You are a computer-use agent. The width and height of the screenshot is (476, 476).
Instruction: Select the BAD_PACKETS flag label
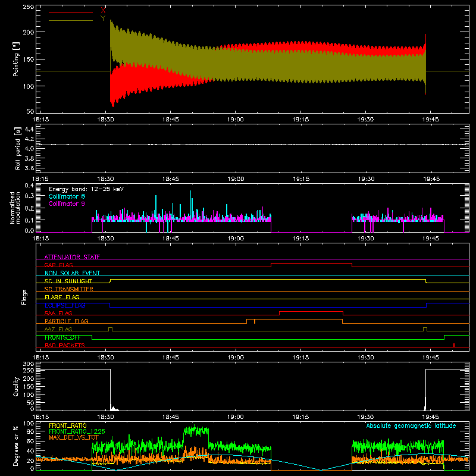pos(65,345)
